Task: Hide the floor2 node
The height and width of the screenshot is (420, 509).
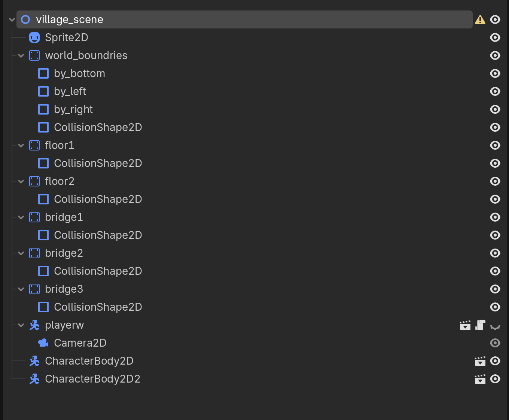Action: 495,181
